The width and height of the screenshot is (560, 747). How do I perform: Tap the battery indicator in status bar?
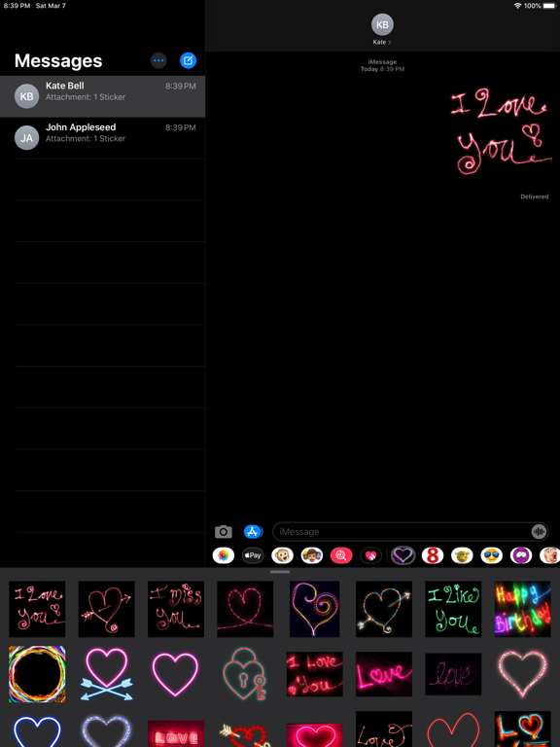point(549,6)
